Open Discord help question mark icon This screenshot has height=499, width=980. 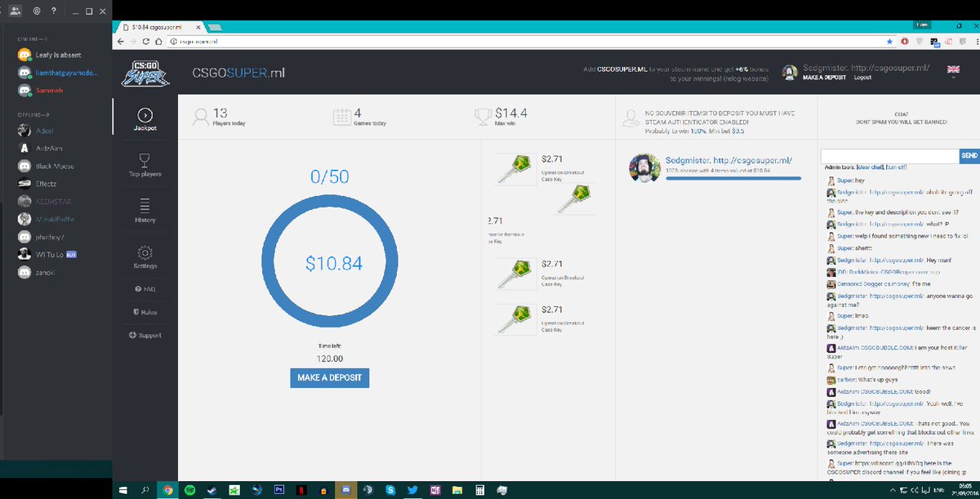(x=54, y=12)
